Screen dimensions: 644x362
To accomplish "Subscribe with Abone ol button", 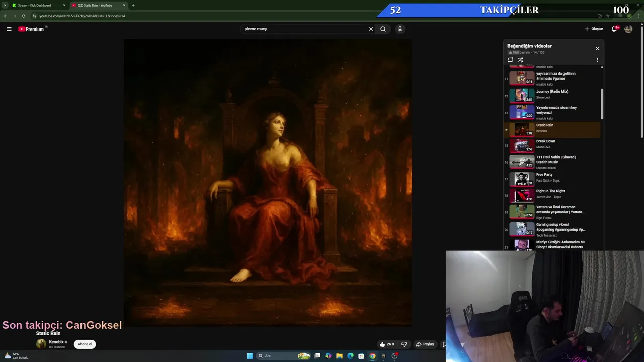I will point(85,344).
